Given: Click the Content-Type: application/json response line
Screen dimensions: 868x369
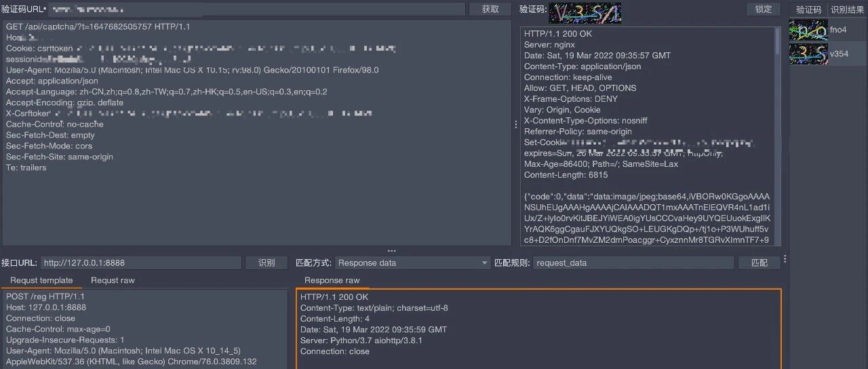Looking at the screenshot, I should [583, 66].
